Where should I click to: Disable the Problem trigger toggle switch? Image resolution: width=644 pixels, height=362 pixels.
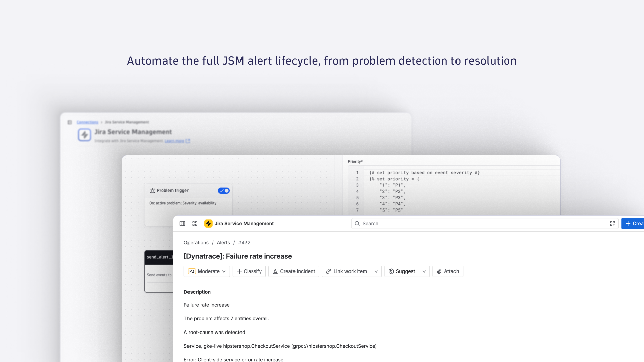224,191
